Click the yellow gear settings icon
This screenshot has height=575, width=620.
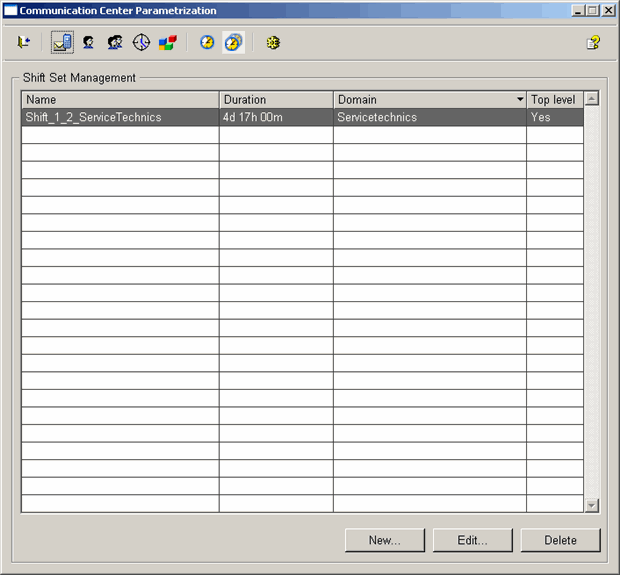point(273,42)
